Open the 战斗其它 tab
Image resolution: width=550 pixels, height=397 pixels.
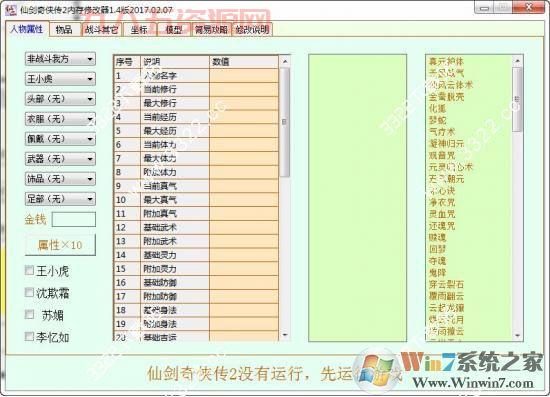(x=102, y=30)
